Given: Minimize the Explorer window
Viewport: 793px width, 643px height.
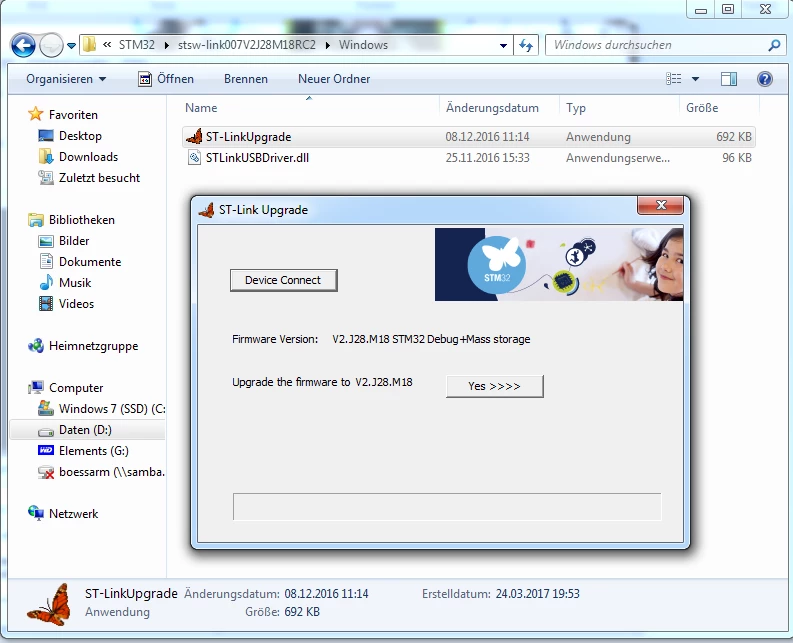Looking at the screenshot, I should [700, 10].
